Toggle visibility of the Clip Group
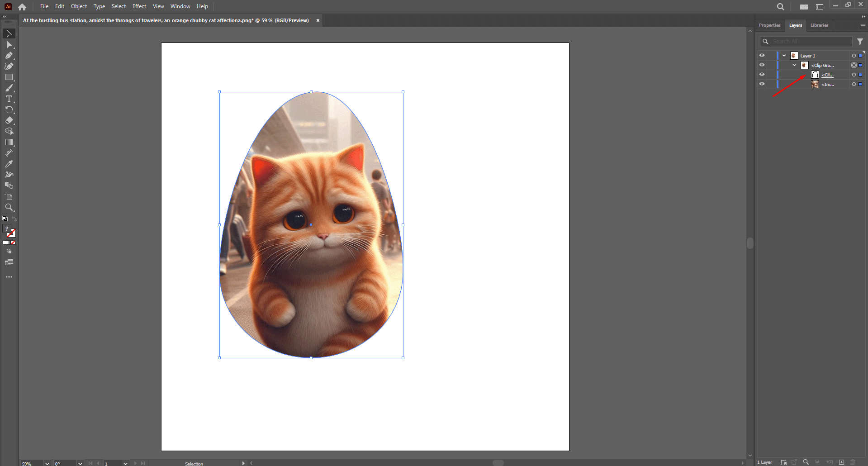The image size is (868, 466). pos(762,65)
